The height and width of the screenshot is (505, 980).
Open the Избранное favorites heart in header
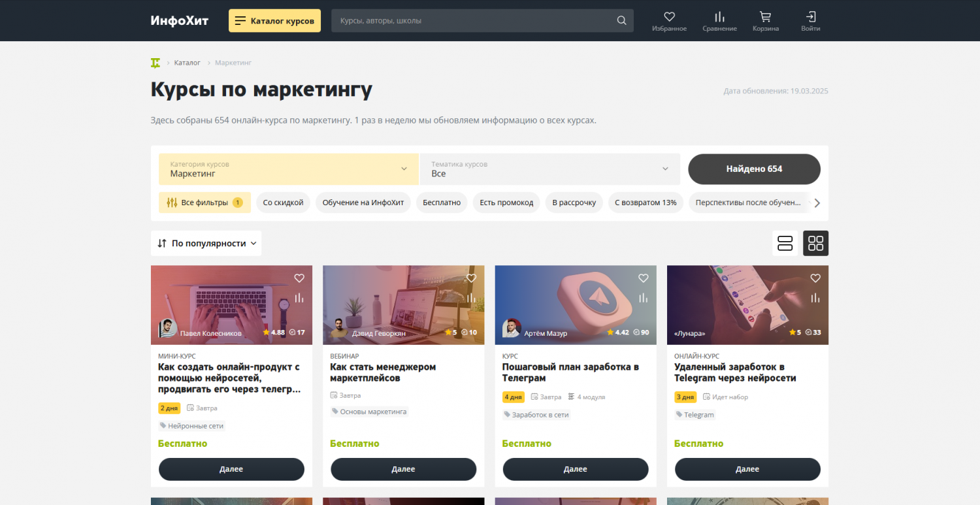tap(669, 20)
